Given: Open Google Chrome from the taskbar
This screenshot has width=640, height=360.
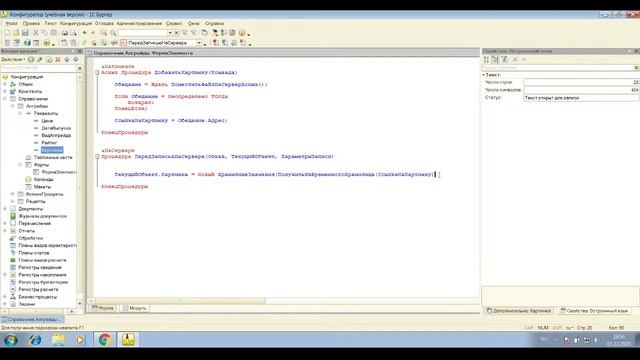Looking at the screenshot, I should (x=104, y=339).
